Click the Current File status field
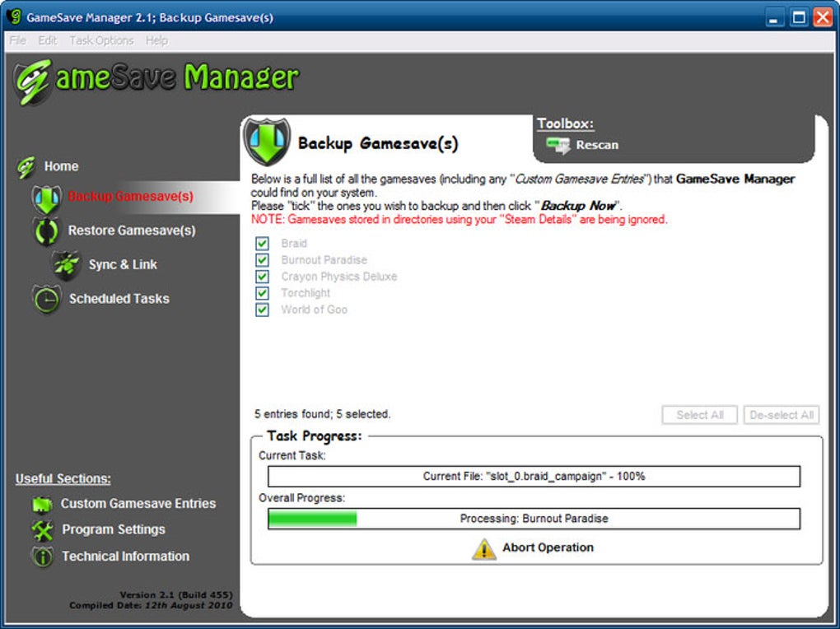840x629 pixels. point(533,476)
